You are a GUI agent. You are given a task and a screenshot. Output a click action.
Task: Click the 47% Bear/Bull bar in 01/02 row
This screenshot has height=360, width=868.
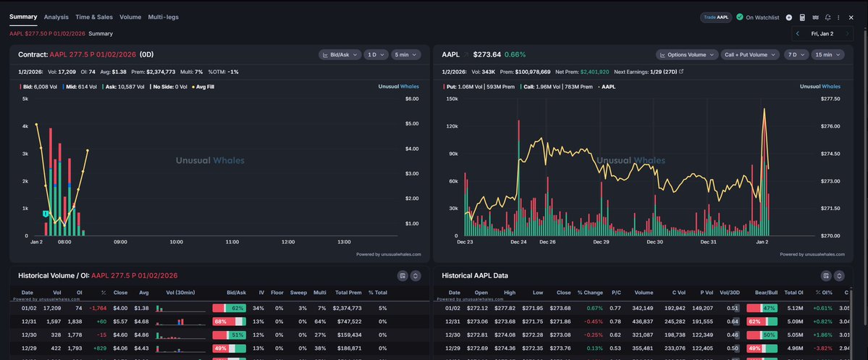[x=762, y=308]
